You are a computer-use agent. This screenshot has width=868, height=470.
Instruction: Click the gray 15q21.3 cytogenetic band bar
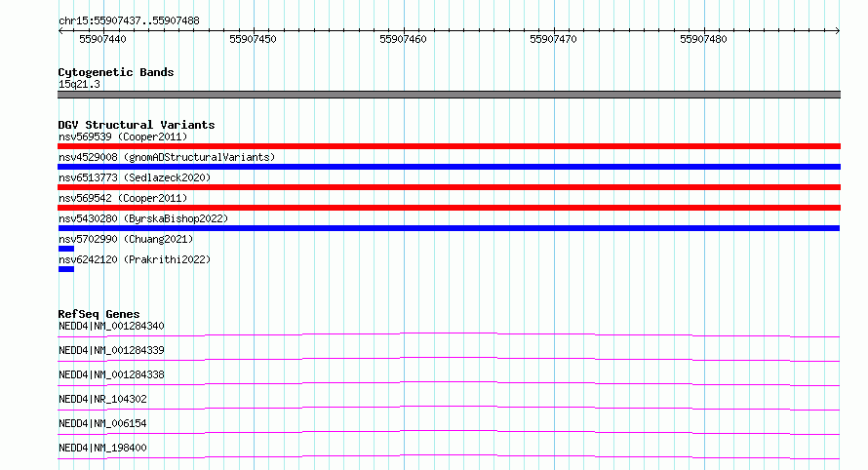[449, 95]
